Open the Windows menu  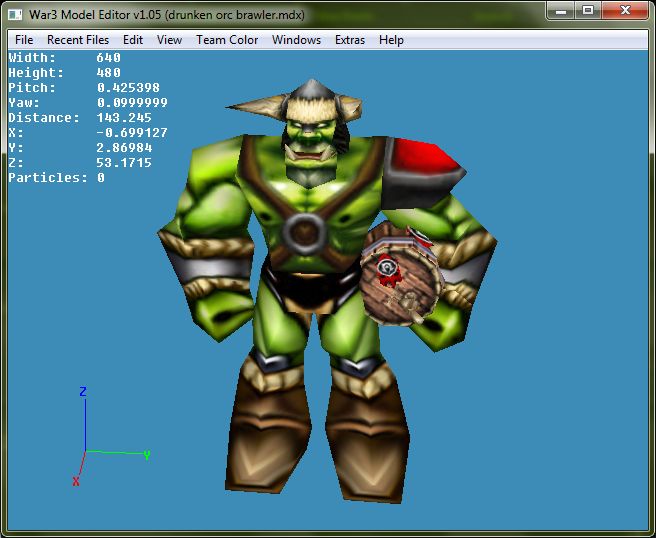296,40
